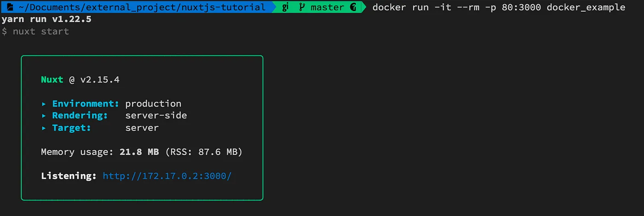Click the '$ nuxt start' line

(x=35, y=31)
